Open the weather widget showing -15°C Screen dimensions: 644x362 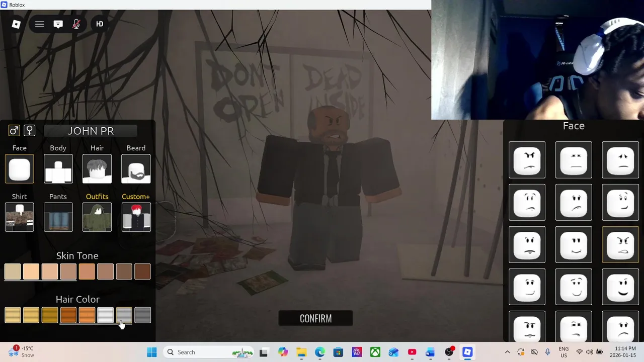21,351
